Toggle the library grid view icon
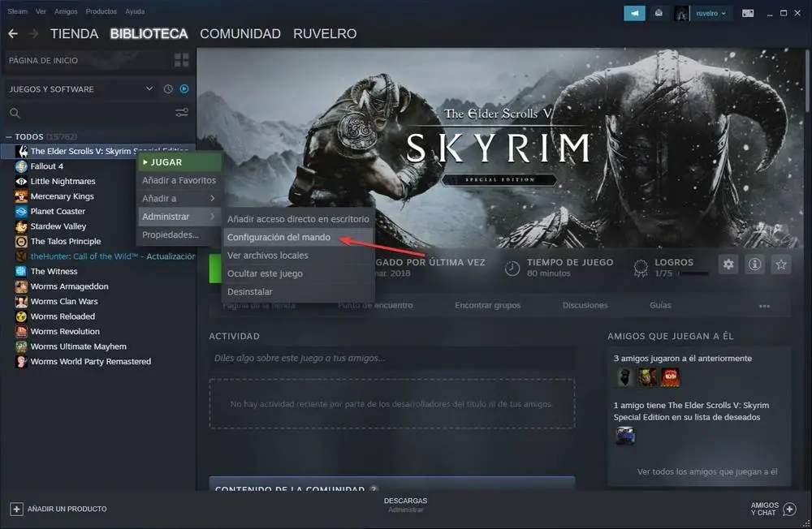This screenshot has height=529, width=812. point(182,60)
